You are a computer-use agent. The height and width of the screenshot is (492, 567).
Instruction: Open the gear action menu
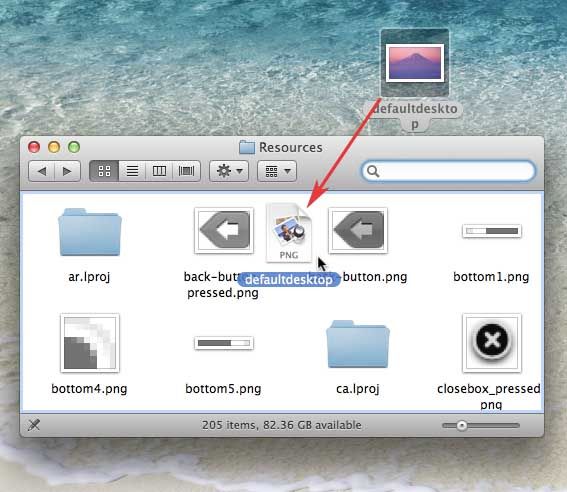(229, 171)
